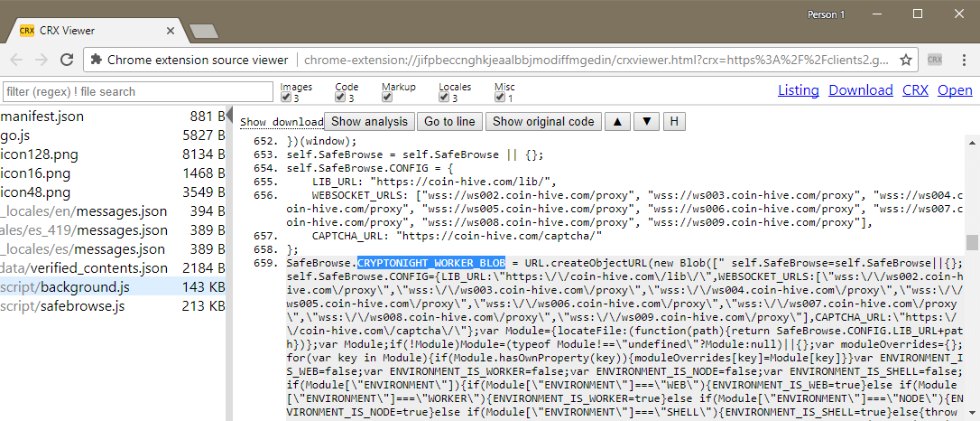Open es_419/messages.json file
Image resolution: width=980 pixels, height=421 pixels.
coord(113,230)
